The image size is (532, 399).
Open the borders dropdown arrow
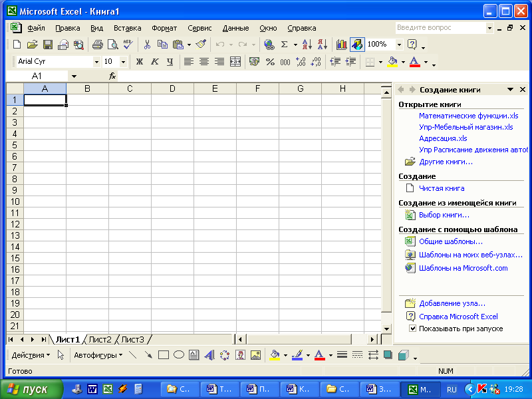pos(380,62)
